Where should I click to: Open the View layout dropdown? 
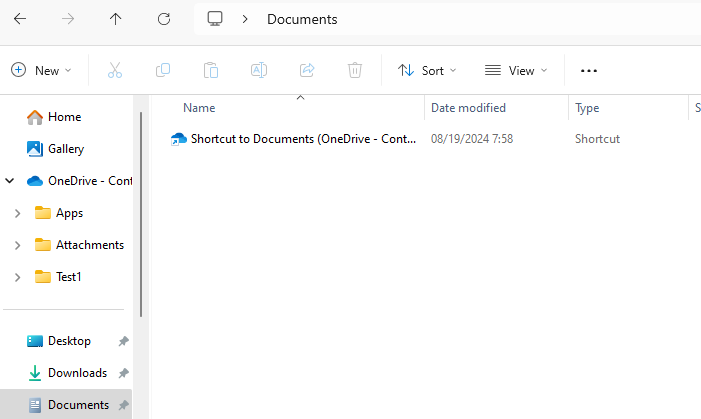pyautogui.click(x=516, y=71)
